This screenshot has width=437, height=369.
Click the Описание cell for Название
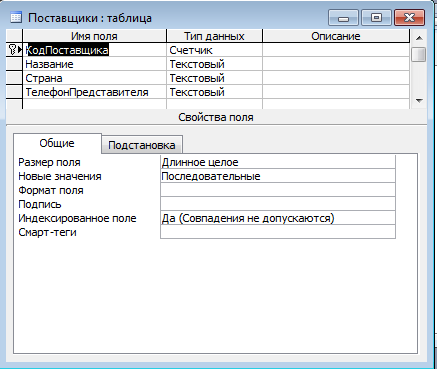pyautogui.click(x=336, y=64)
